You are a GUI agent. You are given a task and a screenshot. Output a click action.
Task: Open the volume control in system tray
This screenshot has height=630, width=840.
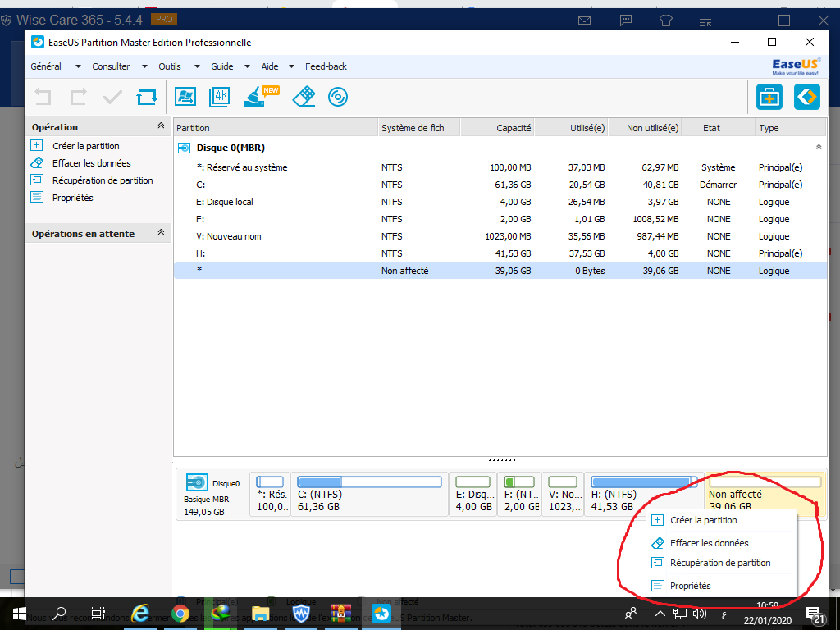tap(699, 614)
